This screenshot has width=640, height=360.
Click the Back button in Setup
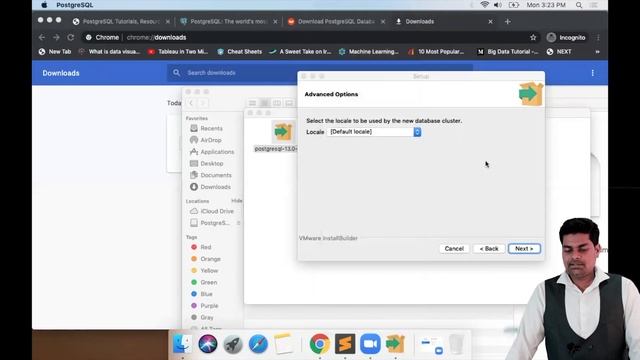tap(489, 249)
